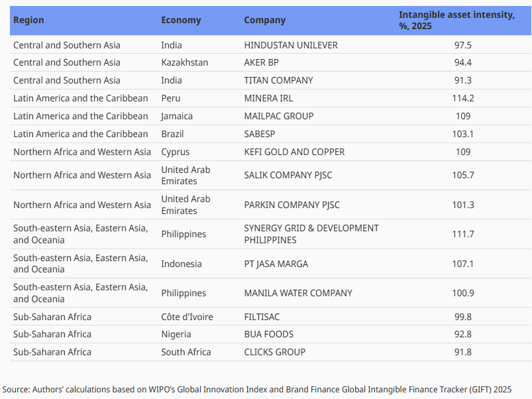Select the MANILA WATER COMPANY cell
The height and width of the screenshot is (399, 532).
pyautogui.click(x=298, y=293)
